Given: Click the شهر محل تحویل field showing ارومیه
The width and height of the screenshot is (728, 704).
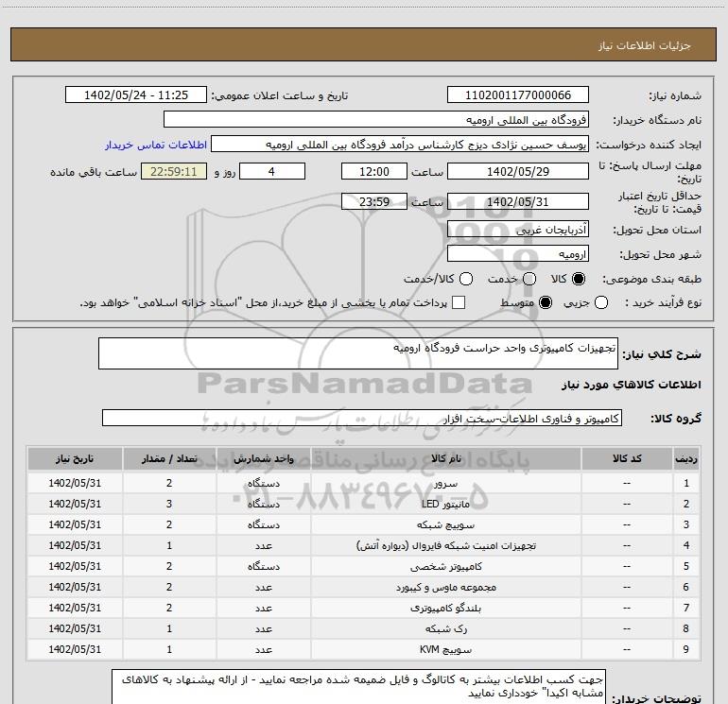Looking at the screenshot, I should pyautogui.click(x=517, y=254).
